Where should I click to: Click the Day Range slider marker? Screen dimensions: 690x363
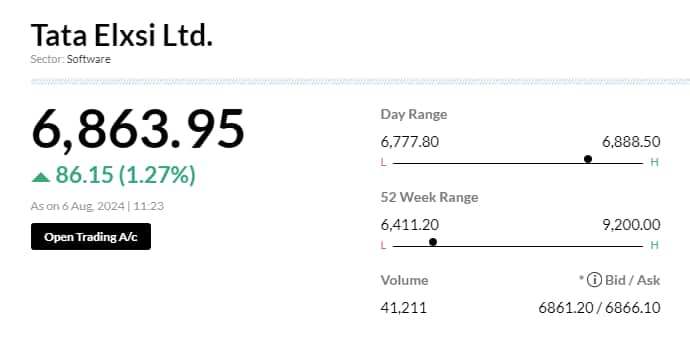(588, 159)
